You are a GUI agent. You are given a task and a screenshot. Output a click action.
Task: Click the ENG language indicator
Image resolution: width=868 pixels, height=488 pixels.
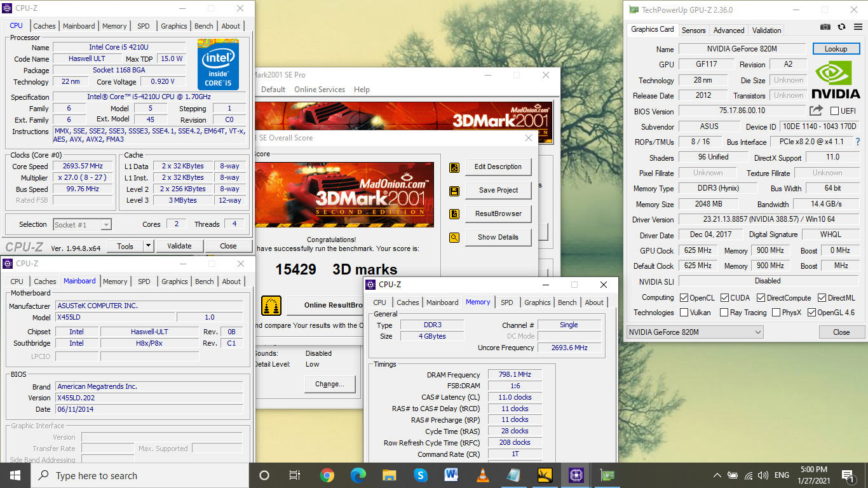pyautogui.click(x=782, y=475)
